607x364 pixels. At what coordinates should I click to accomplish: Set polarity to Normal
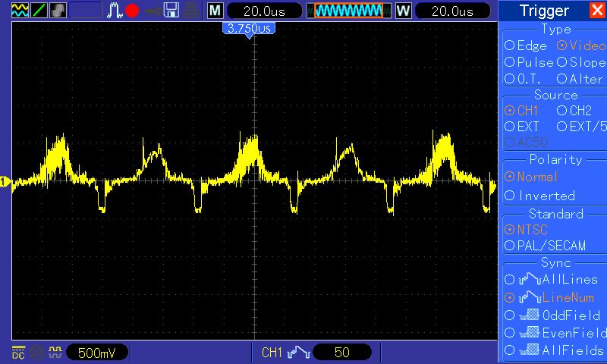click(530, 177)
